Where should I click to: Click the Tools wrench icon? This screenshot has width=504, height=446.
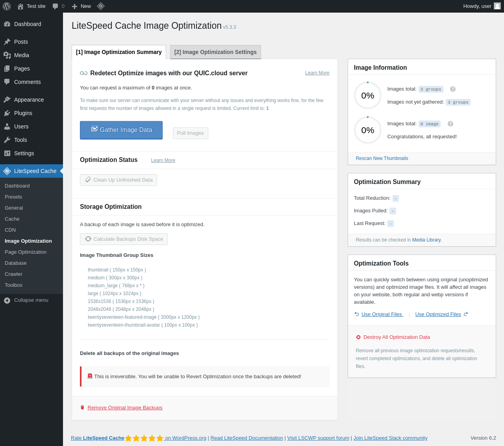click(x=7, y=140)
